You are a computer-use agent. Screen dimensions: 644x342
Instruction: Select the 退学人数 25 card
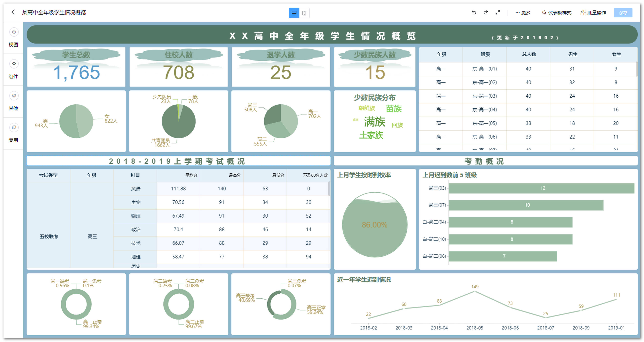click(281, 67)
